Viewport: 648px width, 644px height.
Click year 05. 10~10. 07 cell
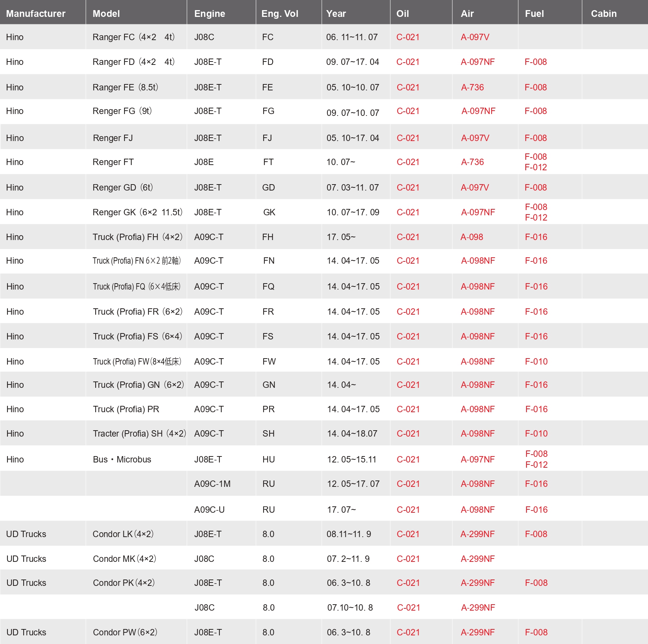[353, 87]
